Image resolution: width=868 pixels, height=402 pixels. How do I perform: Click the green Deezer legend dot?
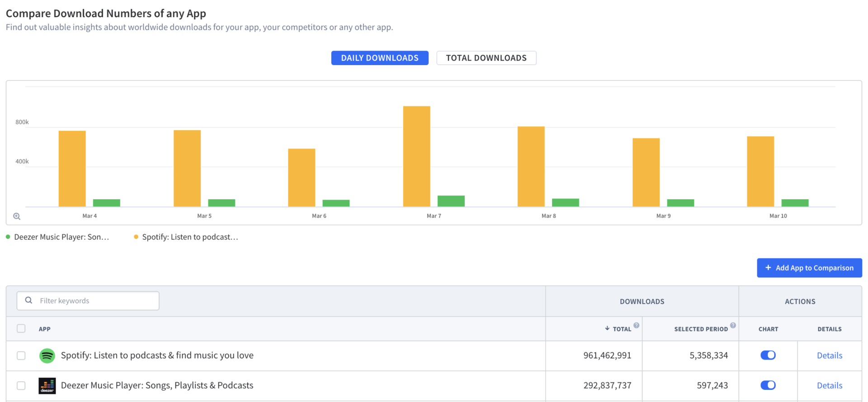click(8, 237)
